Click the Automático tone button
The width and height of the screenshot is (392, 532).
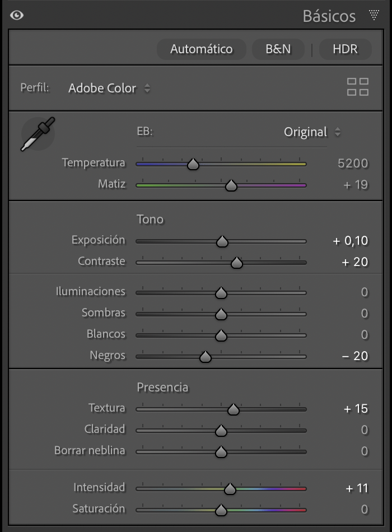point(201,49)
